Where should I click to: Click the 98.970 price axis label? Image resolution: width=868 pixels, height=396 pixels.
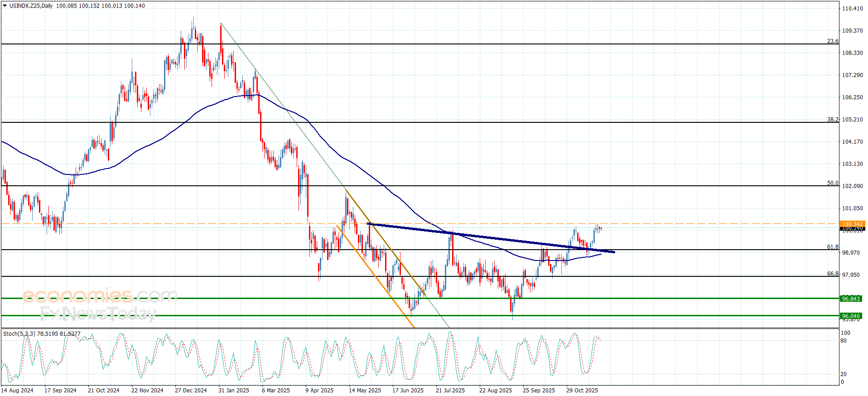coord(851,252)
